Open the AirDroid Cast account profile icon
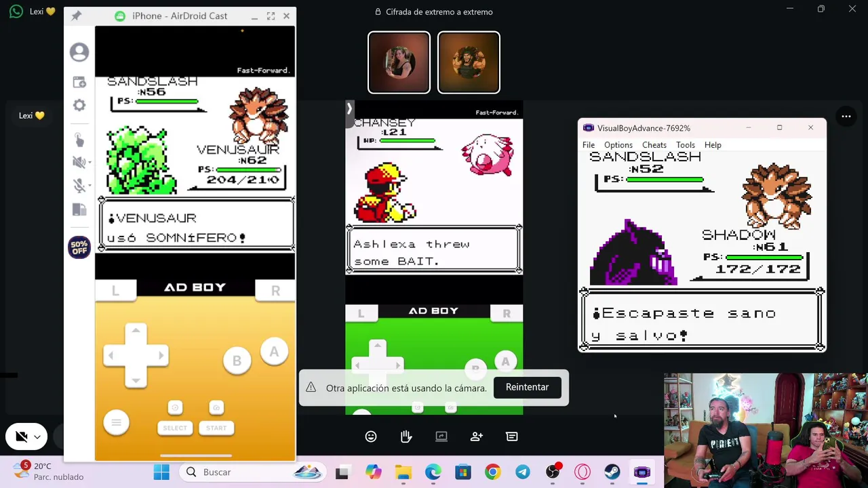The height and width of the screenshot is (488, 868). click(79, 52)
